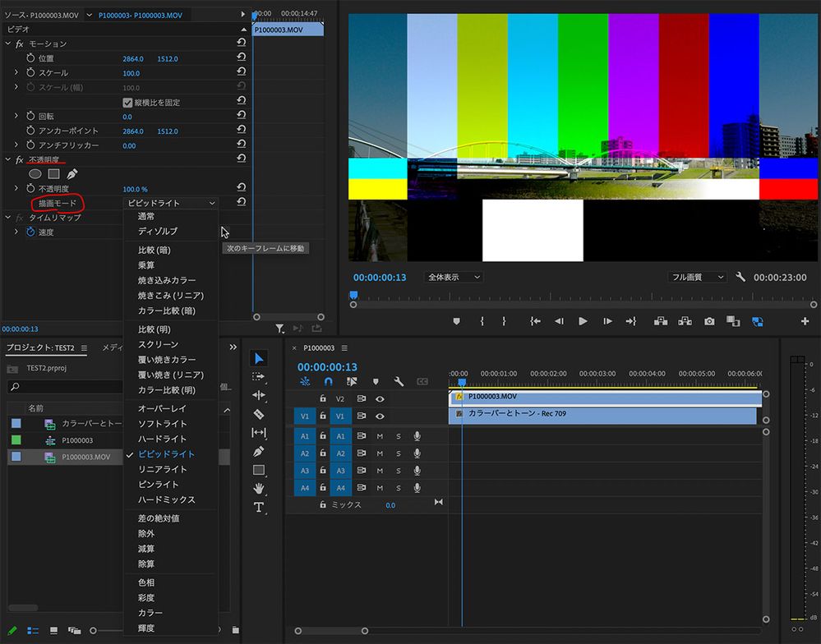This screenshot has width=821, height=644.
Task: Select the Razor tool
Action: (x=259, y=414)
